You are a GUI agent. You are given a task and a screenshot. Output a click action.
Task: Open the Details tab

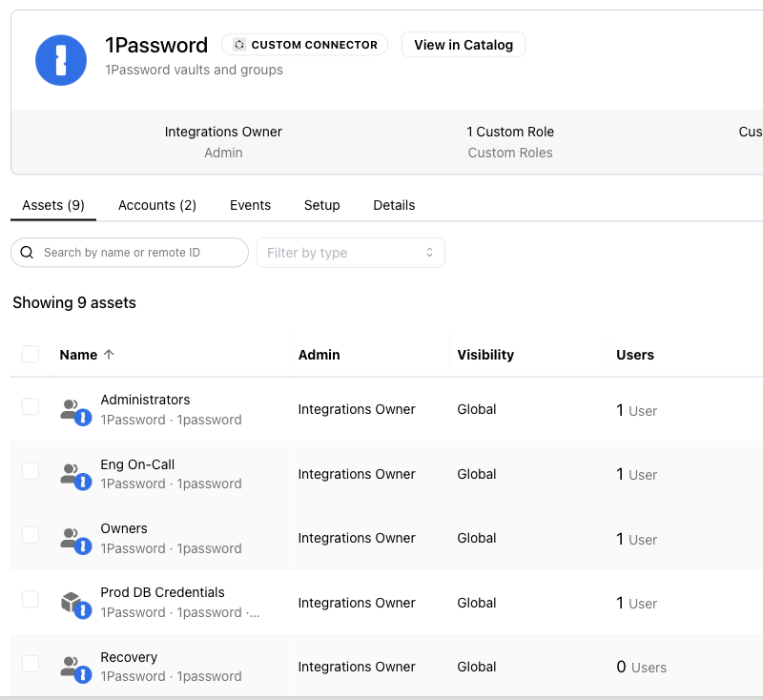pyautogui.click(x=394, y=205)
